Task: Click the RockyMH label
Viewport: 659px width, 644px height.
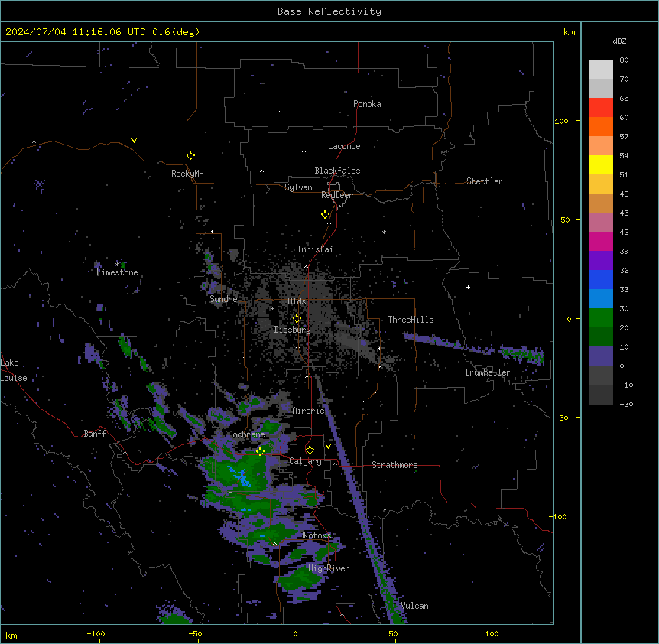Action: click(x=187, y=174)
